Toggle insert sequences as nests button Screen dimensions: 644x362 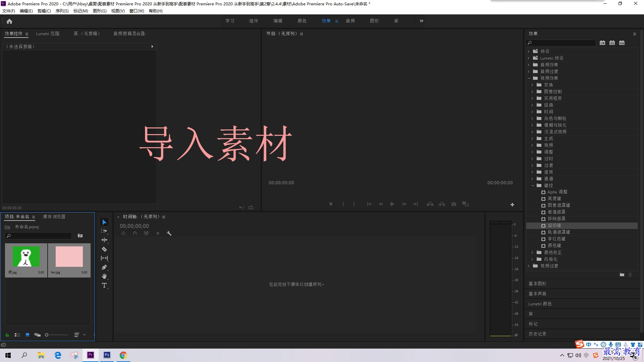(123, 233)
